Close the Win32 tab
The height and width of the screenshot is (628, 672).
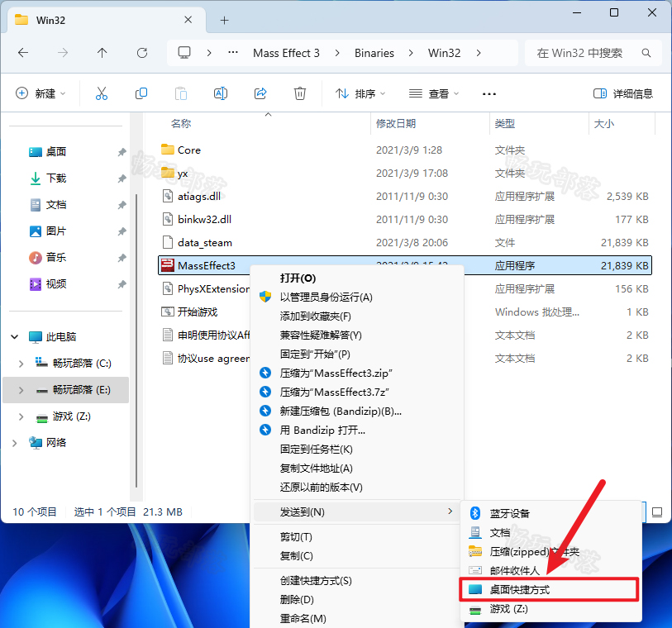[x=188, y=20]
